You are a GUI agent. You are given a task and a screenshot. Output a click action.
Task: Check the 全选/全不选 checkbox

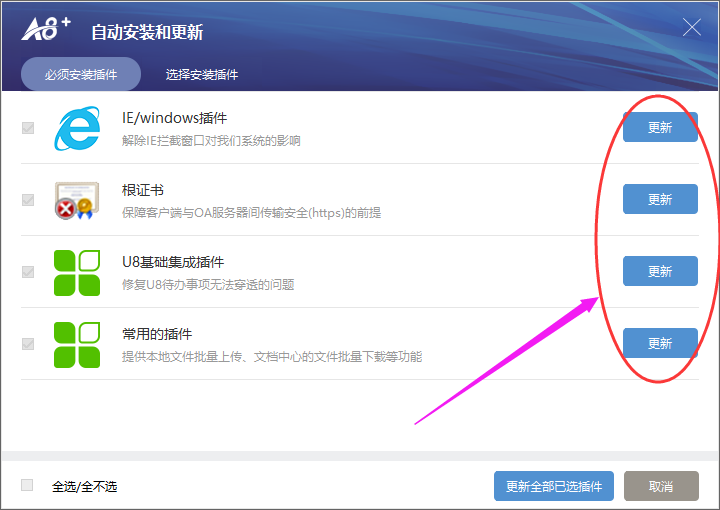tap(27, 485)
